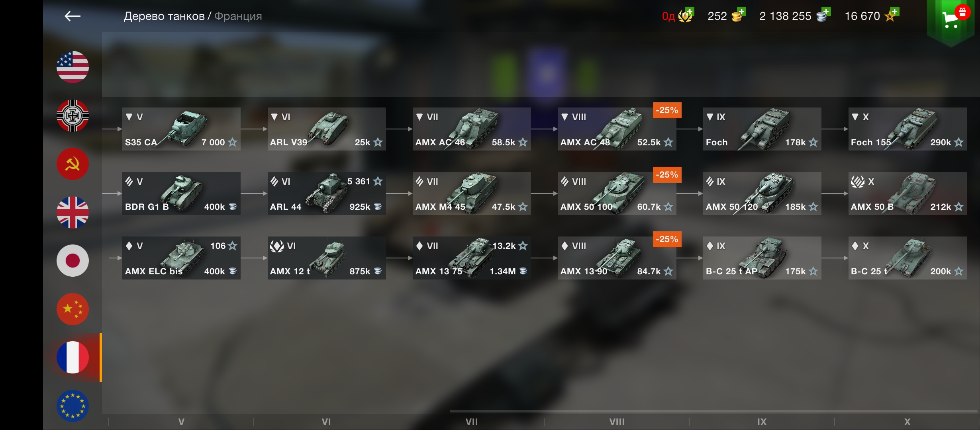Open the AMX 50 100 tank card

pyautogui.click(x=617, y=193)
